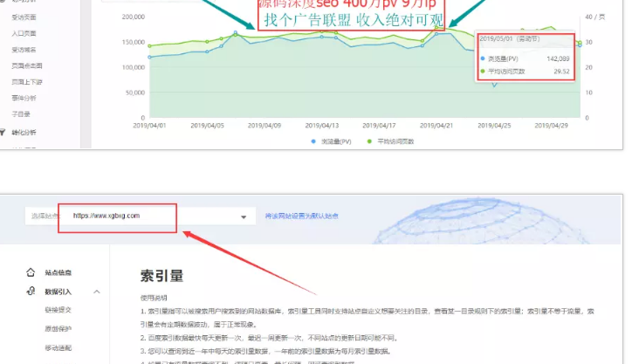Open 受访页面 in the analytics sidebar
632x364 pixels.
[24, 17]
